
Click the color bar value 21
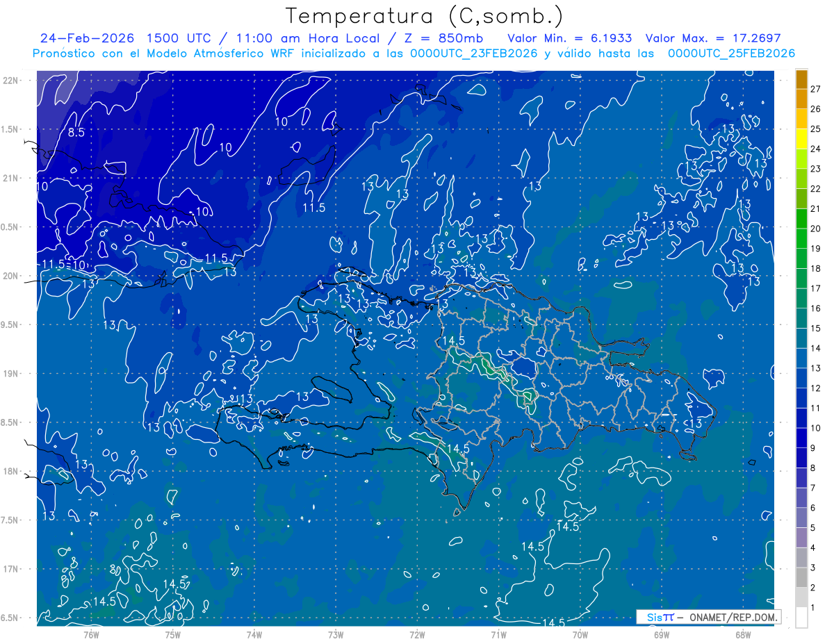click(815, 208)
